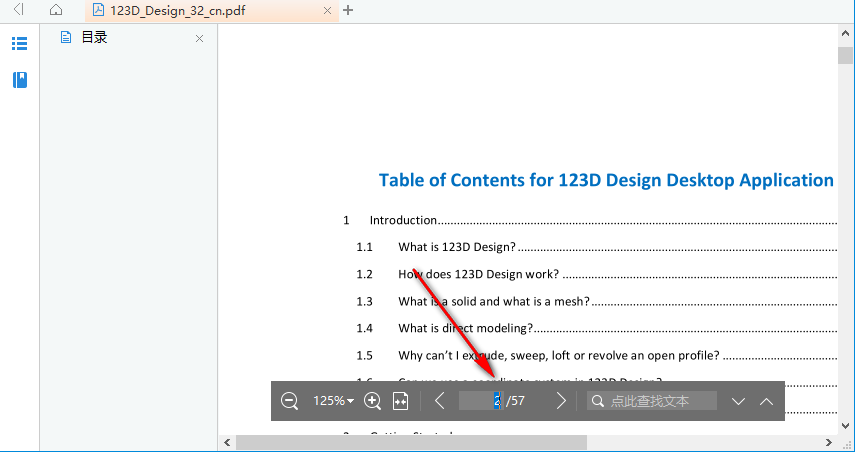Click the page number input field
Image resolution: width=855 pixels, height=452 pixels.
coord(481,401)
